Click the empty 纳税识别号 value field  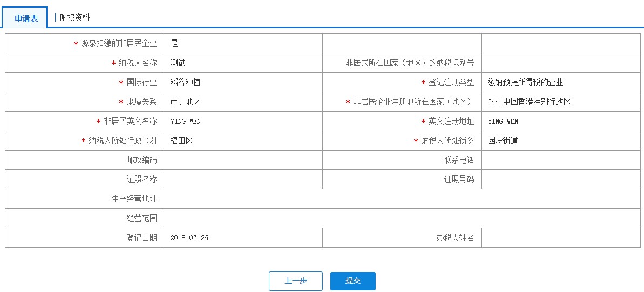[x=560, y=63]
